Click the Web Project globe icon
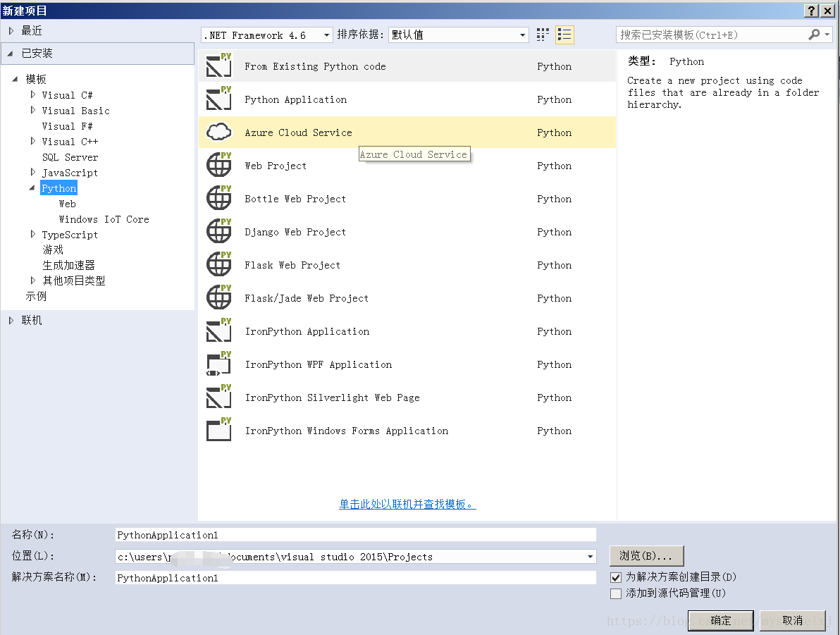 click(x=219, y=165)
